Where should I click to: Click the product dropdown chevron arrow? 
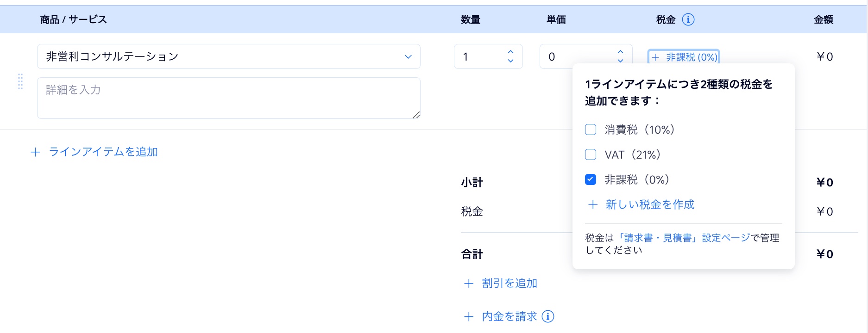tap(408, 56)
